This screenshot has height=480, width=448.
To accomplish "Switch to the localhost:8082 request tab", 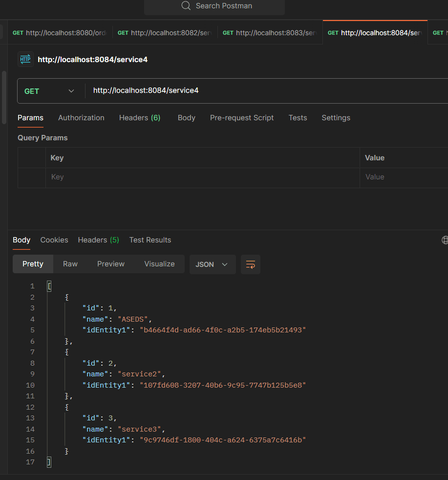I will [x=165, y=33].
